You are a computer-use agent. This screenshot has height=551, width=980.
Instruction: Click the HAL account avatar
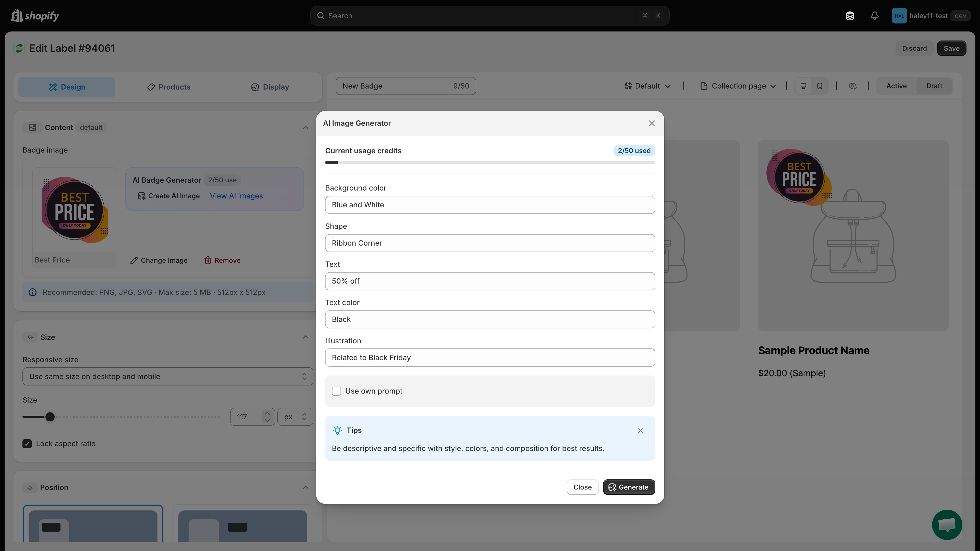[899, 16]
